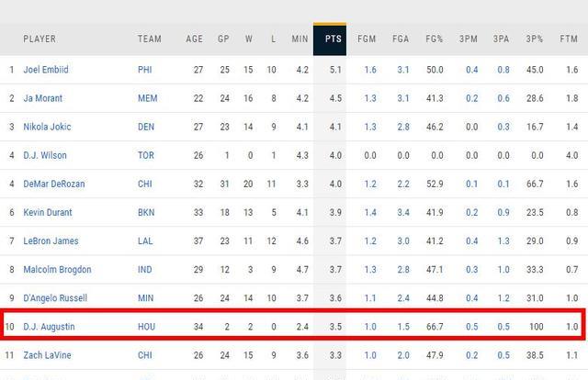Sort by 3P% column header
Screen dimensions: 588x380
535,39
